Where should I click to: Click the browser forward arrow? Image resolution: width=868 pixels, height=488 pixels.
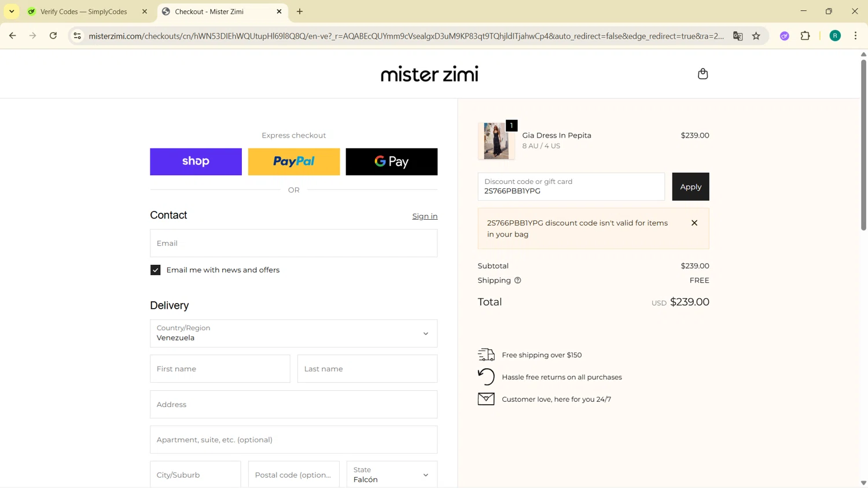pos(33,36)
